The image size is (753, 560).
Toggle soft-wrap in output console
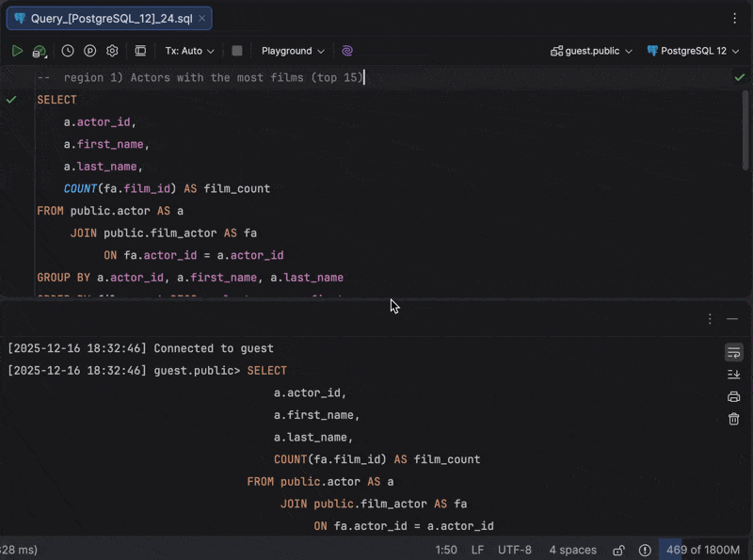point(734,352)
